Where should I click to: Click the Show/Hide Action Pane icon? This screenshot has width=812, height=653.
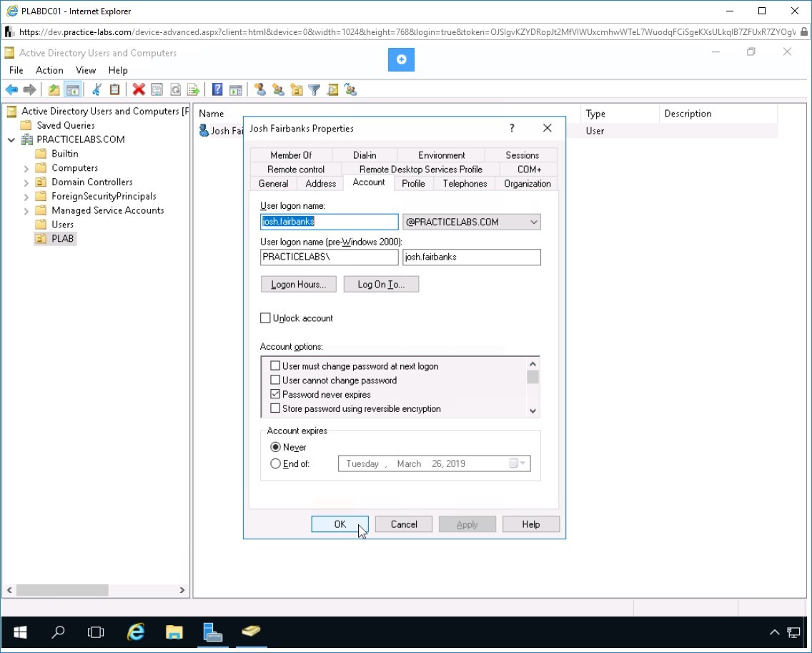tap(236, 89)
